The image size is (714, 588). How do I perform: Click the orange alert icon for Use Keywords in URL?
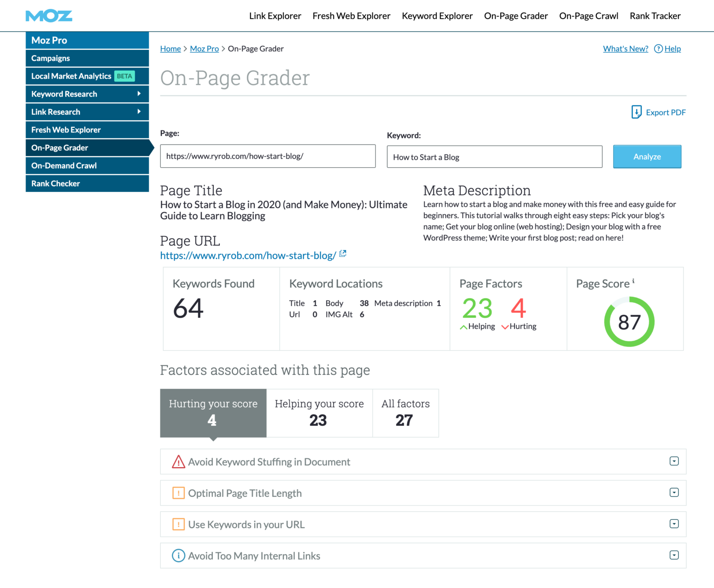178,524
